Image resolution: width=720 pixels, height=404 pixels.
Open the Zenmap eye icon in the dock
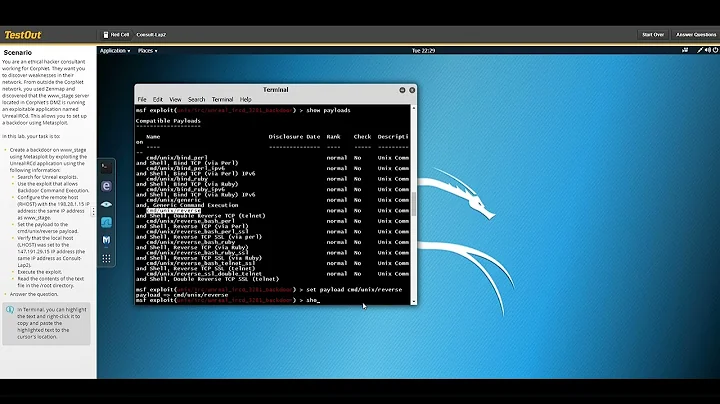[x=106, y=204]
